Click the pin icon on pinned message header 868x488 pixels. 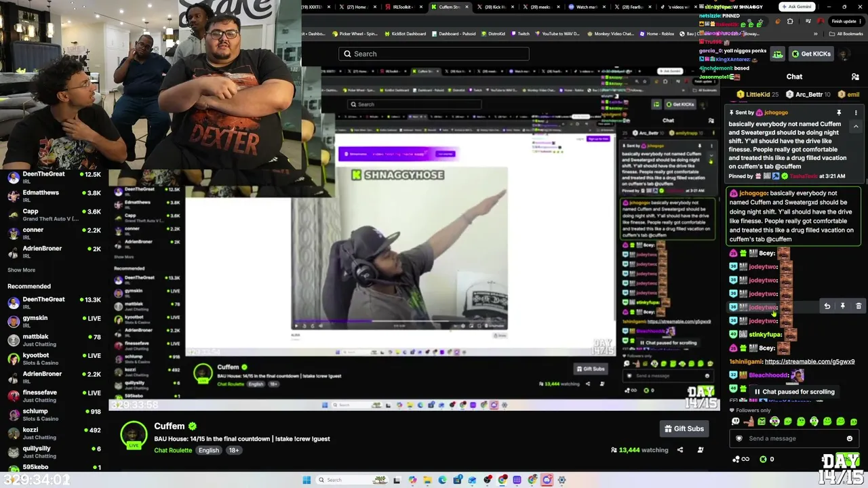point(839,113)
